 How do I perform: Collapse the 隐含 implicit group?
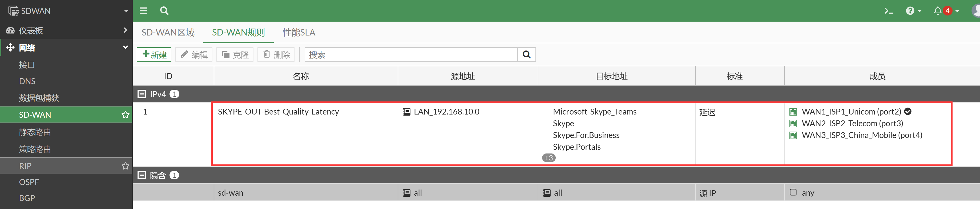pos(142,175)
